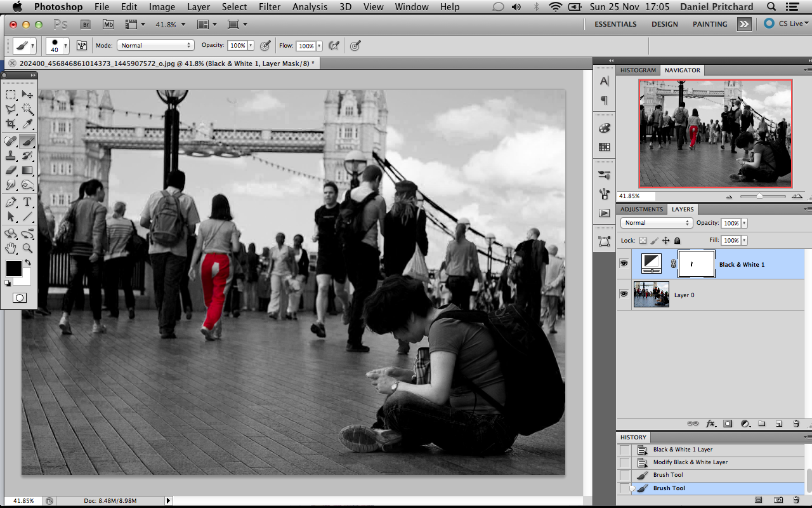Screen dimensions: 812x508
Task: Select the Type tool
Action: pyautogui.click(x=28, y=202)
